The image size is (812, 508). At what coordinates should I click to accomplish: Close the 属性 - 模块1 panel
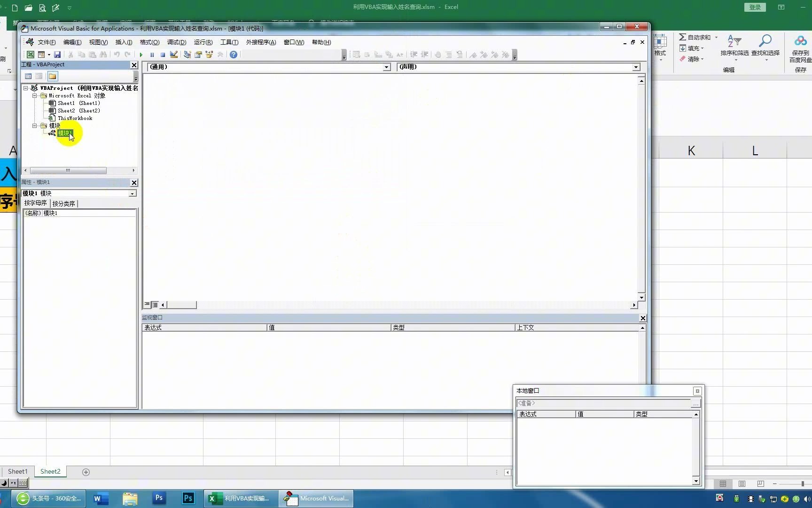tap(134, 183)
